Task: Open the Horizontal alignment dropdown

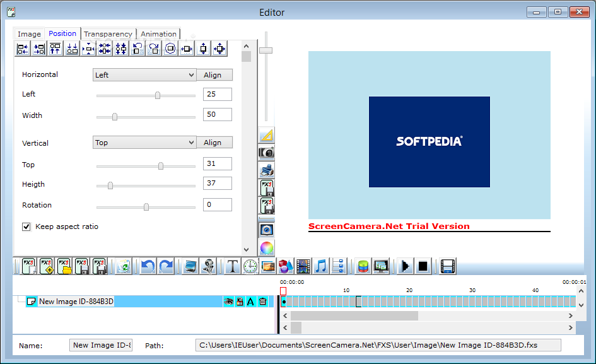Action: click(144, 75)
